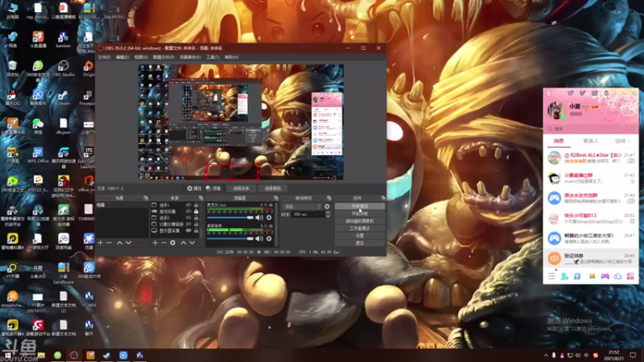This screenshot has width=644, height=362.
Task: Move the scene down in the list
Action: (129, 243)
